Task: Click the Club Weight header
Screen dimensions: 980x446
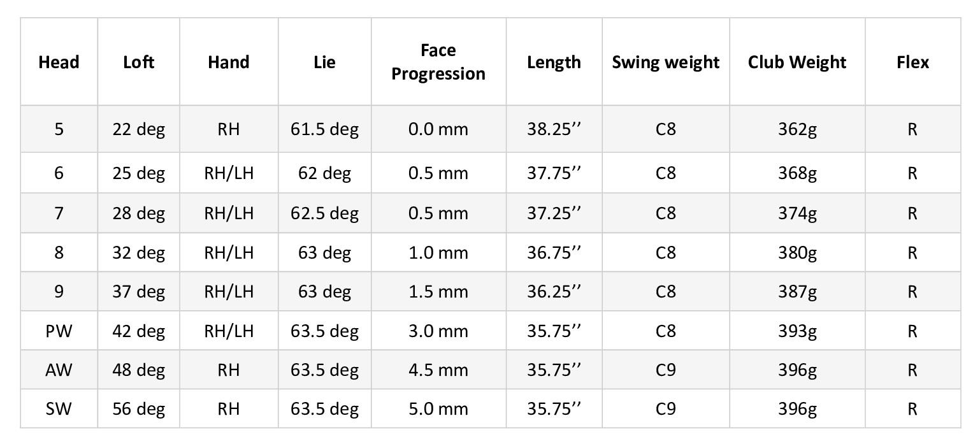Action: (796, 62)
